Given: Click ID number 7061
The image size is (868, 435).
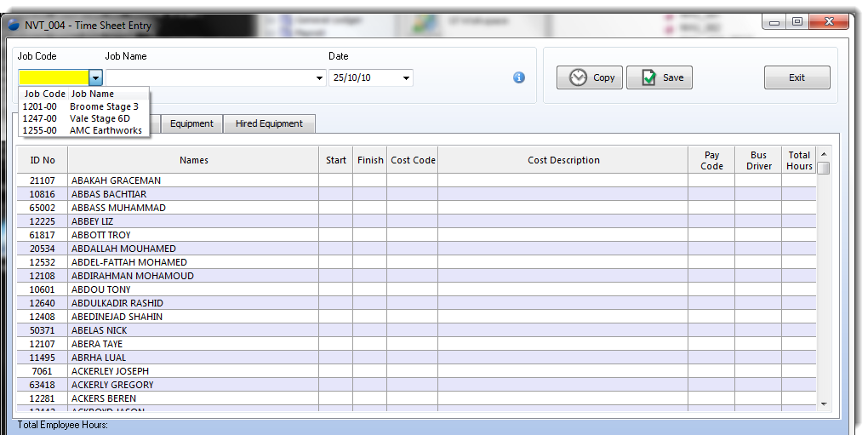Looking at the screenshot, I should (x=42, y=371).
